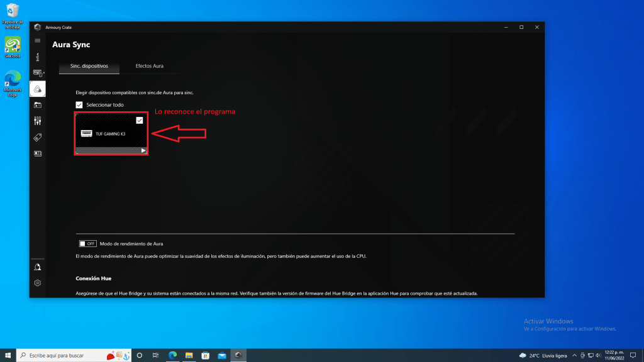Open the User Center profile icon
Screen dimensions: 644x362
click(x=37, y=267)
